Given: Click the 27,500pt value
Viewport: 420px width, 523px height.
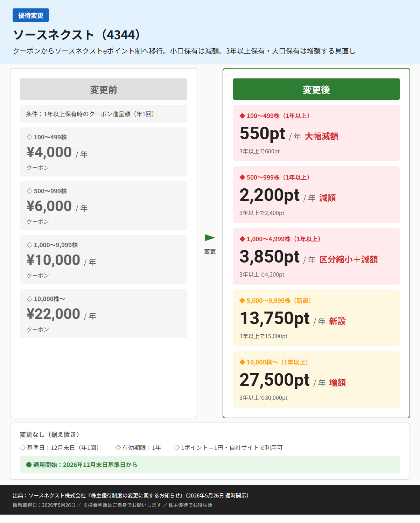Looking at the screenshot, I should point(275,380).
